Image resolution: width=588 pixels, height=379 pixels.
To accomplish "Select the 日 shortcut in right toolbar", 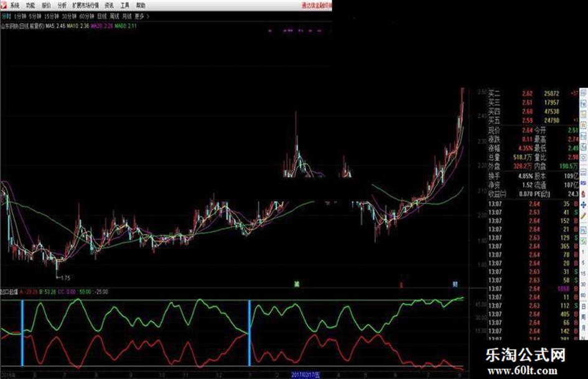I will [584, 307].
